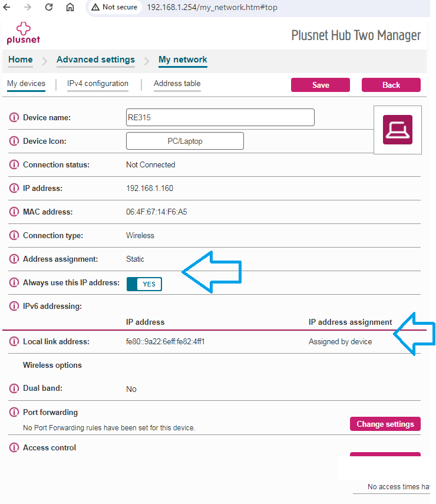Open Change settings for port forwarding

tap(385, 424)
